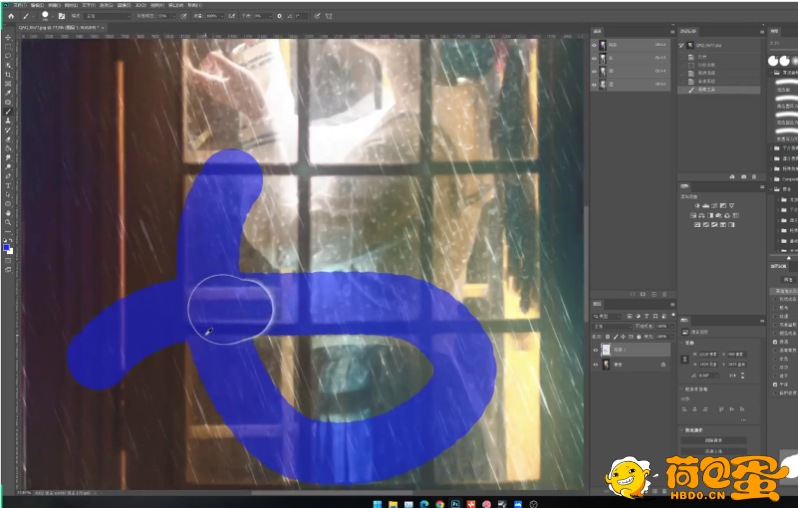Add a Curves adjustment from Adjustments panel
The image size is (798, 508).
(x=714, y=206)
